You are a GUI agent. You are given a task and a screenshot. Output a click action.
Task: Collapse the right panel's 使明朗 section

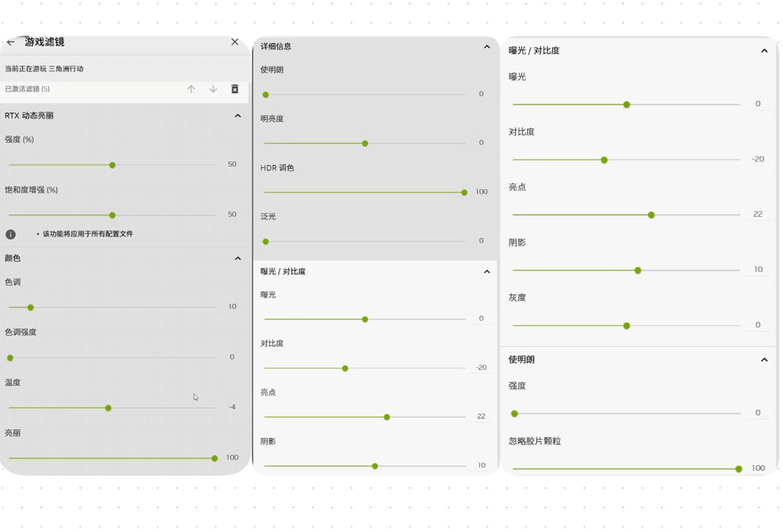click(764, 360)
